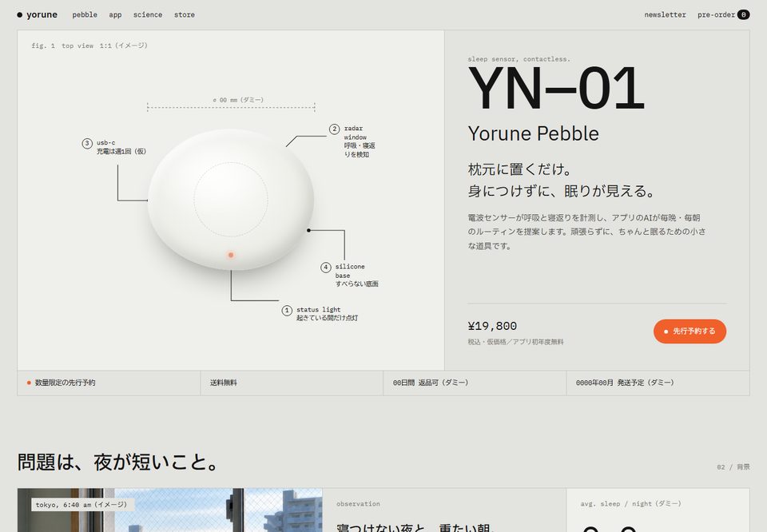Select callout number 3 usb-c marker

click(87, 143)
